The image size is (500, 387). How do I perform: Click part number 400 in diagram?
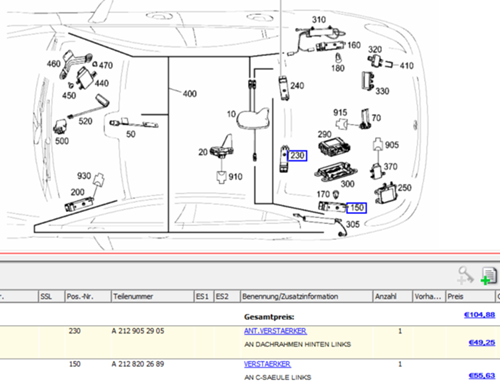click(x=190, y=94)
